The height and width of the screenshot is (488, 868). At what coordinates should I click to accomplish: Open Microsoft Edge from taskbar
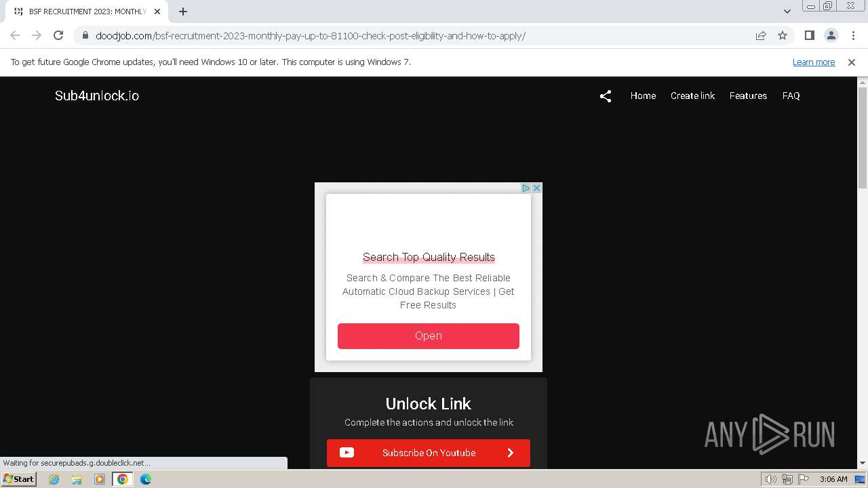coord(146,479)
